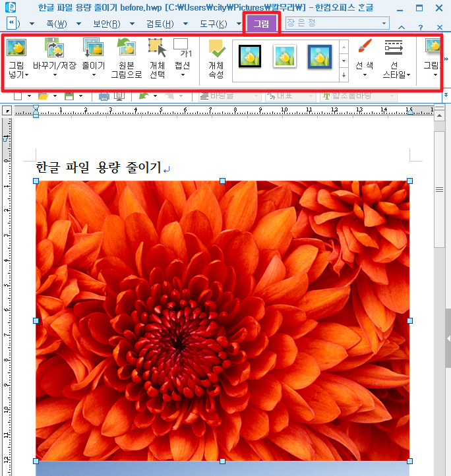Expand the picture style gallery list
The image size is (451, 476).
[x=344, y=74]
